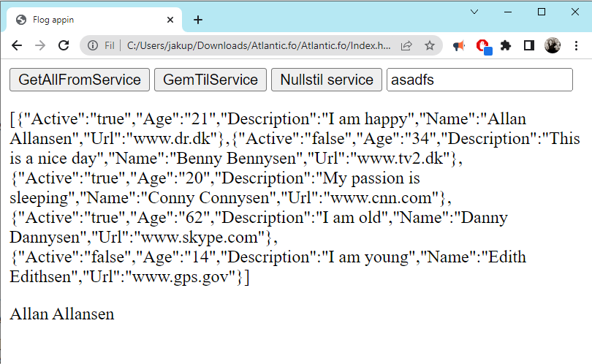Screen dimensions: 592x364
Task: Click the text "www.dr.dk"
Action: point(172,139)
